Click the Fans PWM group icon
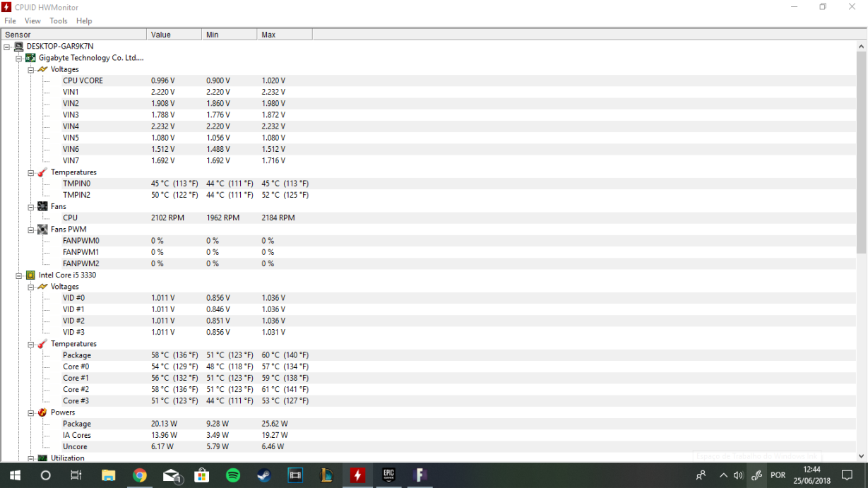The width and height of the screenshot is (868, 488). click(42, 230)
